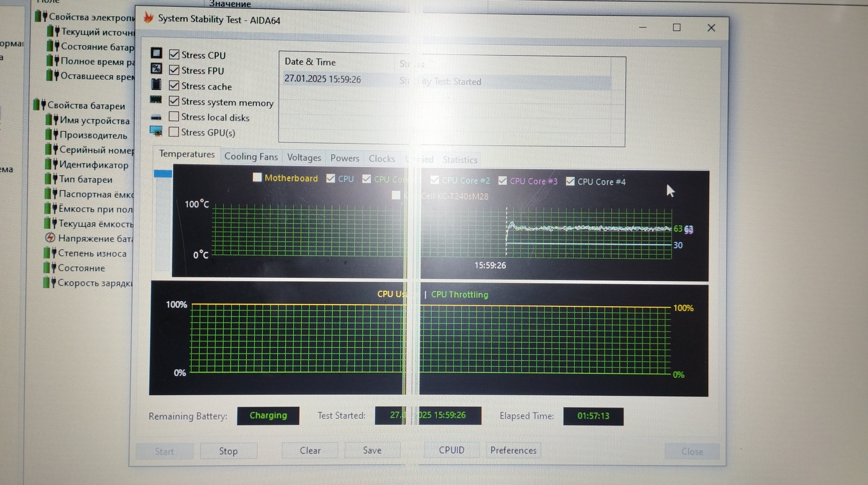Click the RAM module icon beside Stress system memory

[156, 100]
